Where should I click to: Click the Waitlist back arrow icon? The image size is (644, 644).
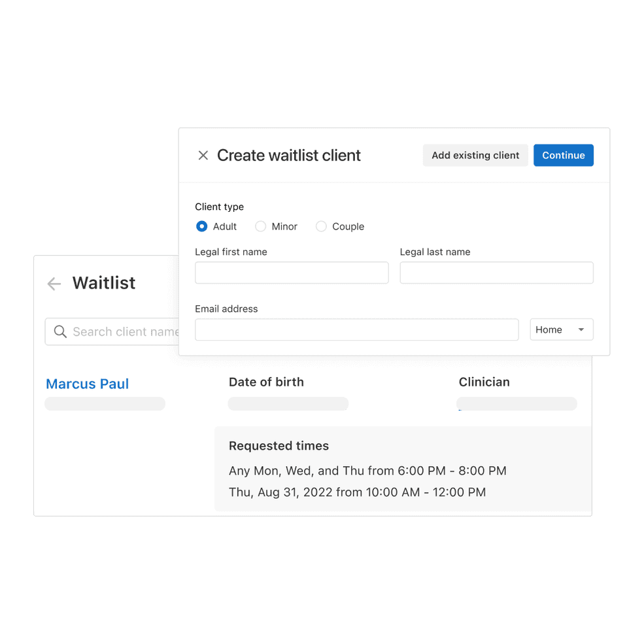[54, 283]
